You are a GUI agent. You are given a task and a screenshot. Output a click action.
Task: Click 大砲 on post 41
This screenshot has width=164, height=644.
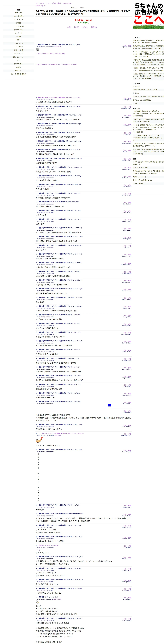tap(129, 450)
